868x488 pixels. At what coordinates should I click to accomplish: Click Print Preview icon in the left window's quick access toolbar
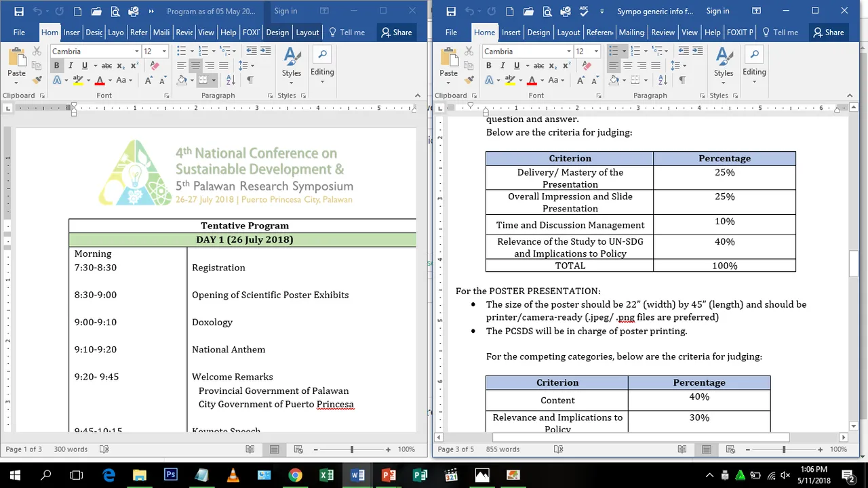pos(115,11)
